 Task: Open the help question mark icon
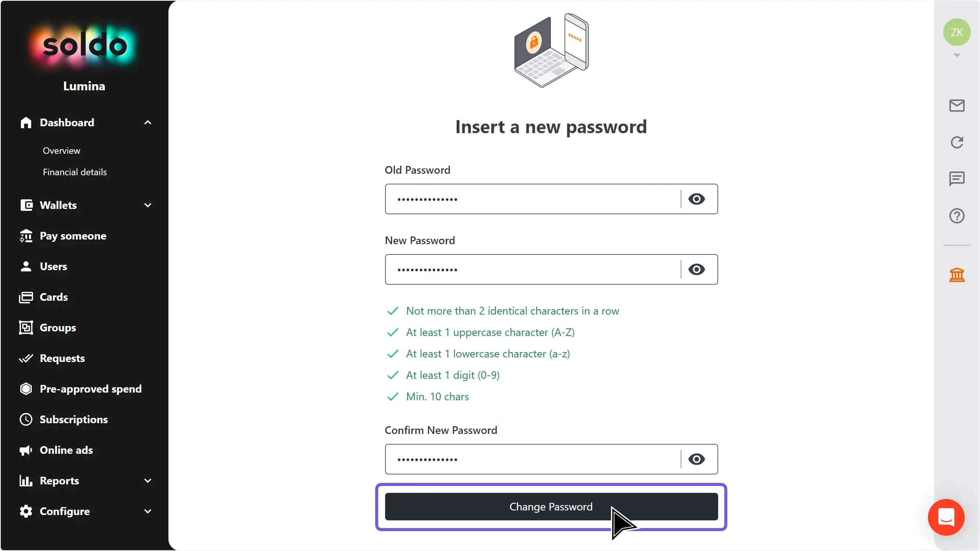click(957, 216)
